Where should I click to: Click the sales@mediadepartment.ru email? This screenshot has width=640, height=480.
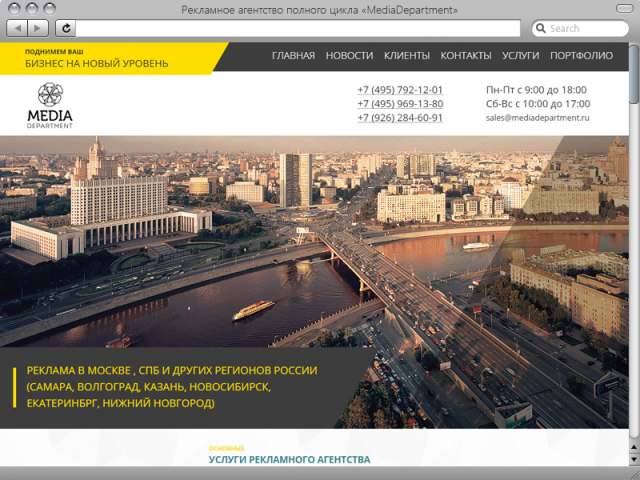(538, 118)
